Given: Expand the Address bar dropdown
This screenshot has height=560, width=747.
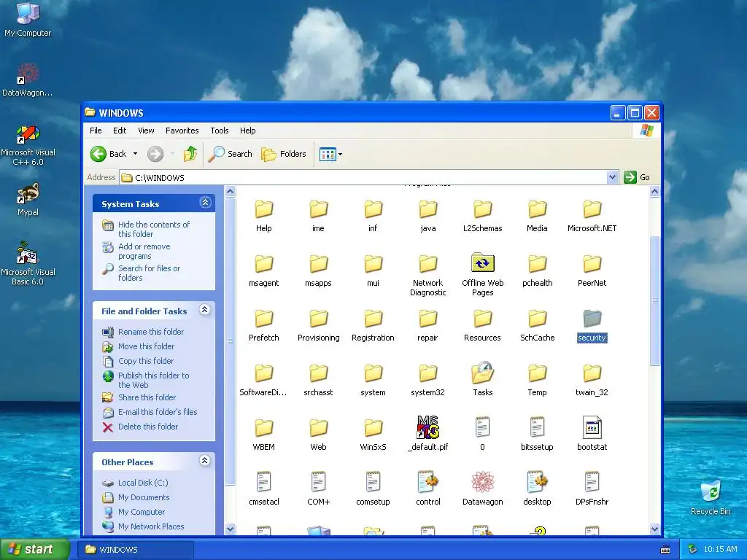Looking at the screenshot, I should tap(612, 177).
